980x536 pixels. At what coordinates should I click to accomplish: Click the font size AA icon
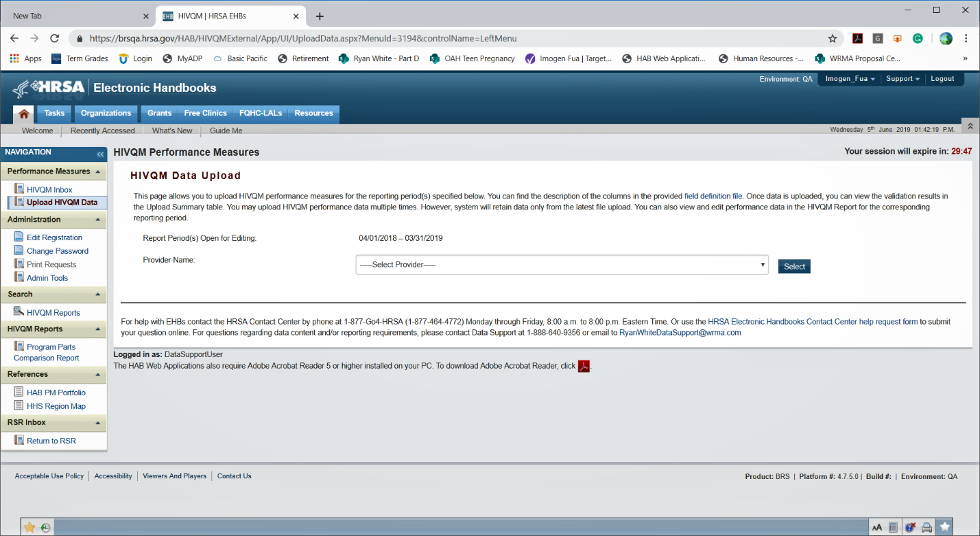pos(877,527)
